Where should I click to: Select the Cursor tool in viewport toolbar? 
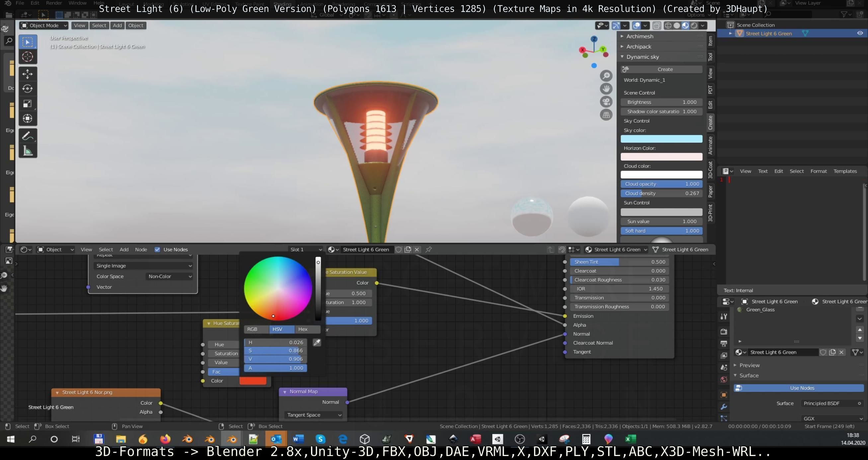pyautogui.click(x=28, y=57)
